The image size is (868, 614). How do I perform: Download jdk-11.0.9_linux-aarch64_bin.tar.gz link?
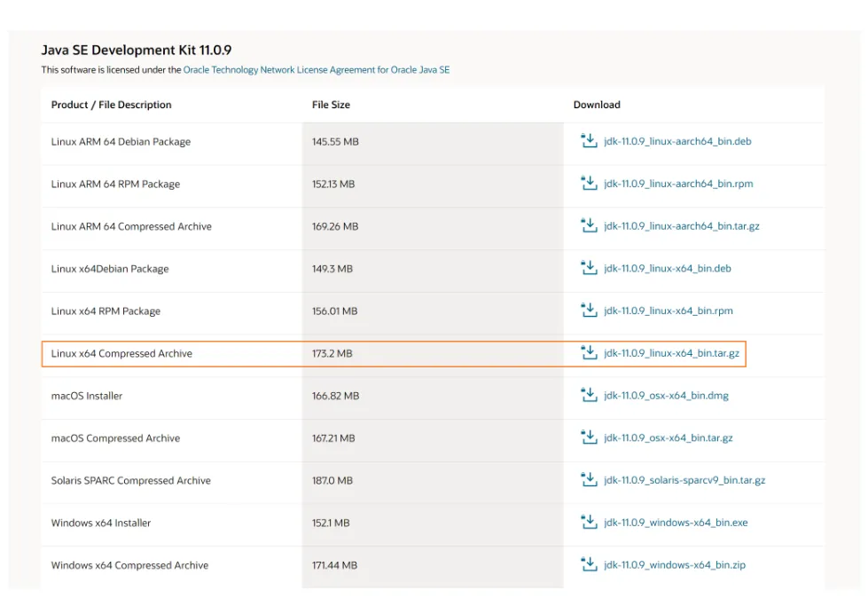tap(682, 226)
